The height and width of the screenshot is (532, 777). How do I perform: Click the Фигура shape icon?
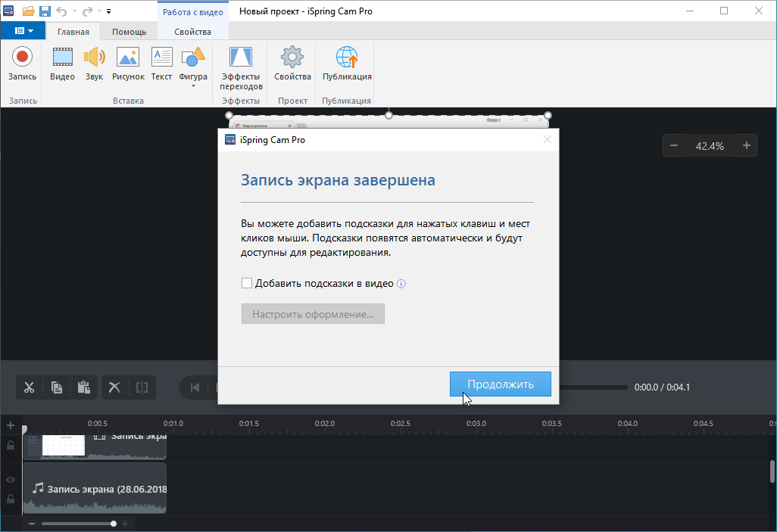[x=193, y=58]
